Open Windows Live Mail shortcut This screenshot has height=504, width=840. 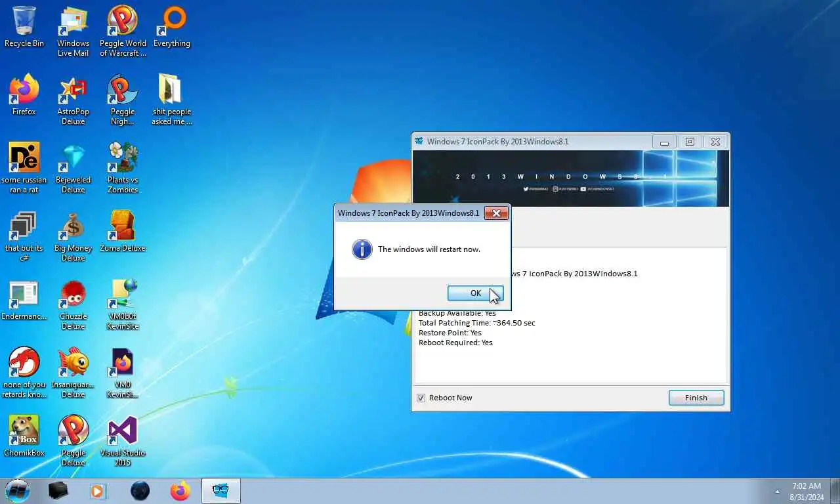[x=73, y=31]
